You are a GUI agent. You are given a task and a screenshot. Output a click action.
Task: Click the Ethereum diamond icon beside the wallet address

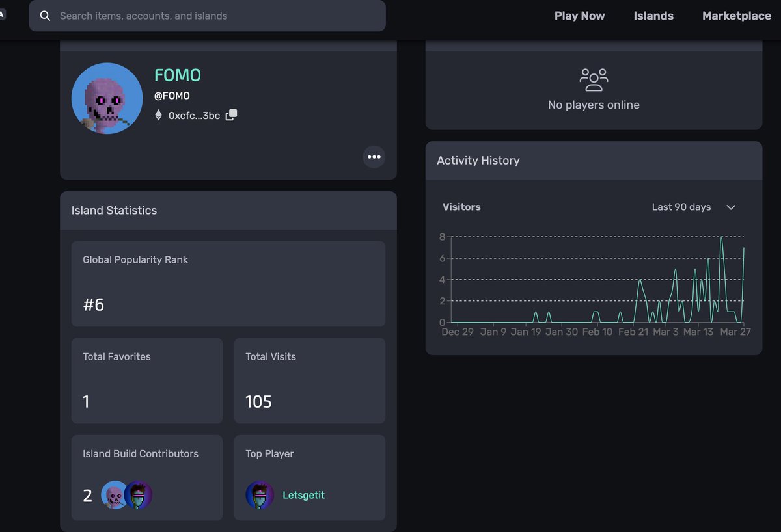[x=158, y=115]
